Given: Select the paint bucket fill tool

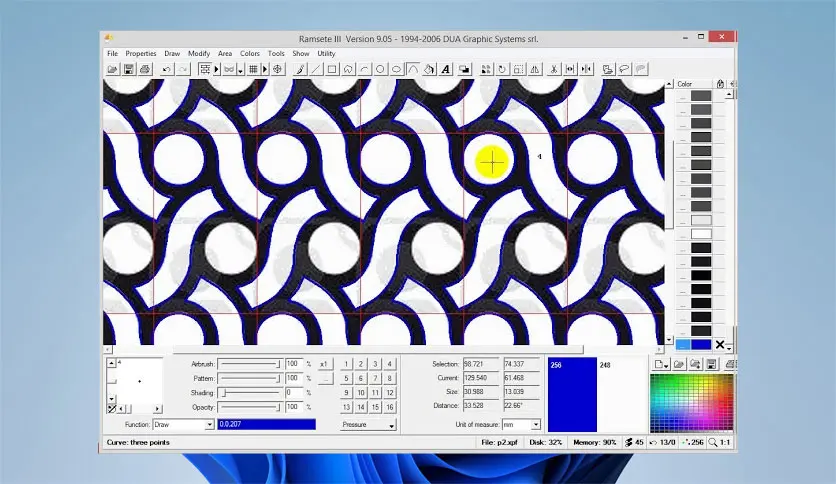Looking at the screenshot, I should [429, 69].
